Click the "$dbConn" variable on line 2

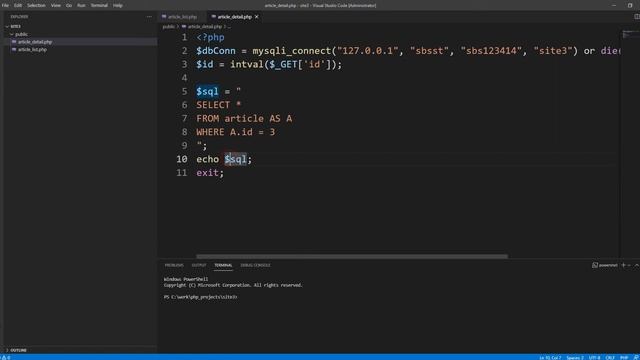(x=216, y=51)
